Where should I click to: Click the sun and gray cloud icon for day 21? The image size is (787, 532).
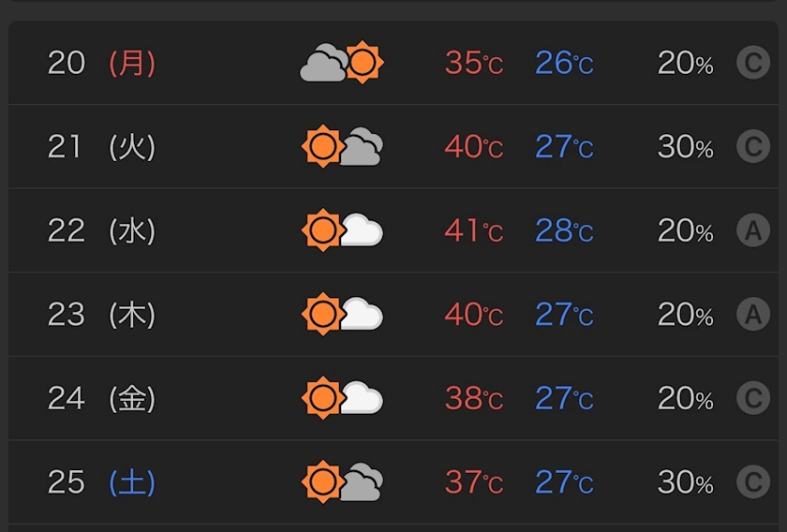pos(342,146)
